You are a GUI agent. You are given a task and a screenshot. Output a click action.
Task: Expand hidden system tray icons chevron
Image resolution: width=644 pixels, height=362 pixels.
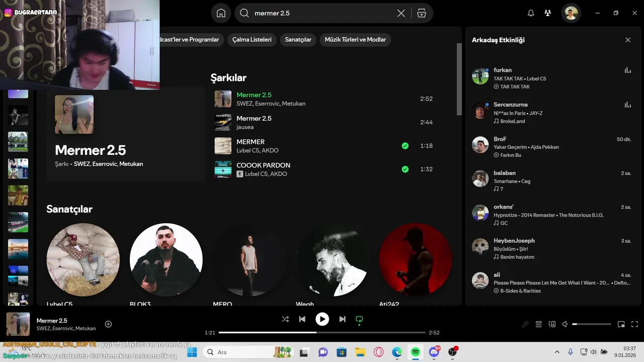click(x=557, y=352)
